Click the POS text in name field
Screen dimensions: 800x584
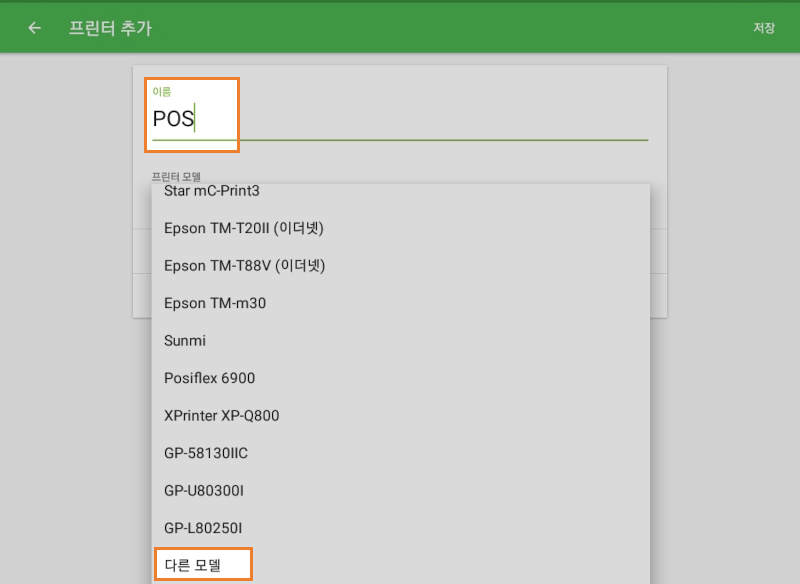pyautogui.click(x=173, y=119)
